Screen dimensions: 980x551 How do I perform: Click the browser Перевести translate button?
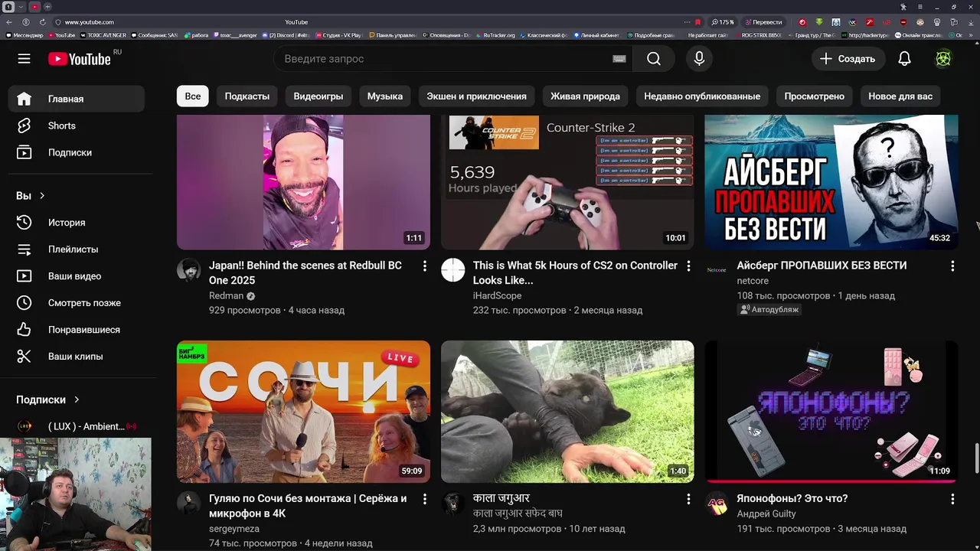[763, 22]
